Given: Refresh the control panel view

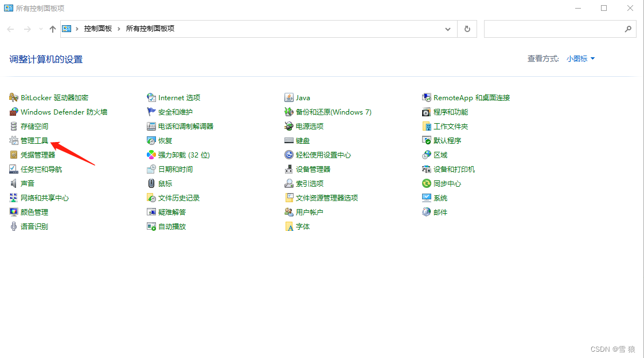Looking at the screenshot, I should tap(467, 29).
